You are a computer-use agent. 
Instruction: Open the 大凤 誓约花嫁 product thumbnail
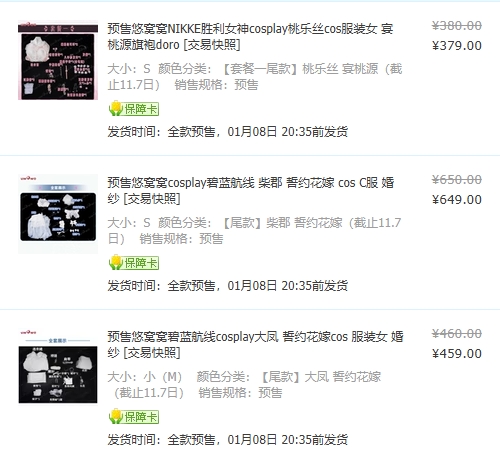(58, 368)
